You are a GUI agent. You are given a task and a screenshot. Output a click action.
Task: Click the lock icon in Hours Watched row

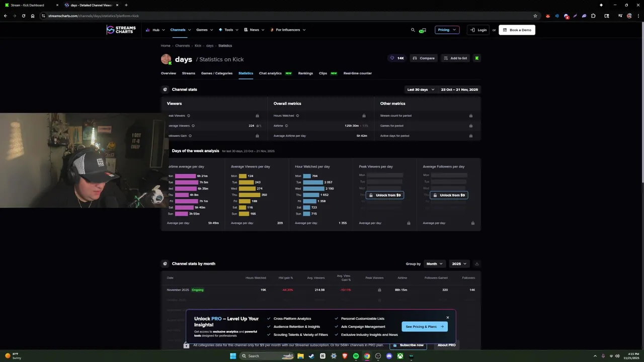coord(364,116)
